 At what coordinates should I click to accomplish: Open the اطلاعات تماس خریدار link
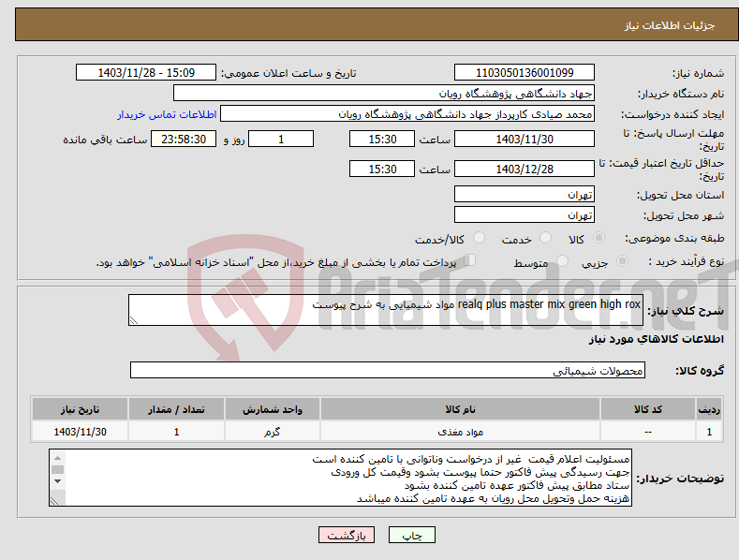(x=167, y=114)
